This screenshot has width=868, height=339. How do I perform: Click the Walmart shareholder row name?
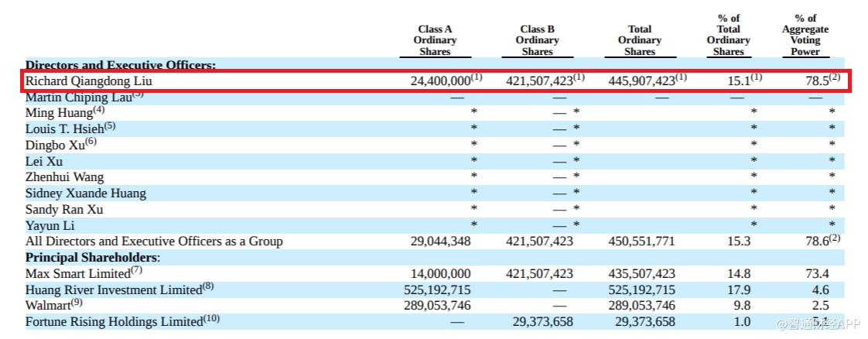coord(49,306)
